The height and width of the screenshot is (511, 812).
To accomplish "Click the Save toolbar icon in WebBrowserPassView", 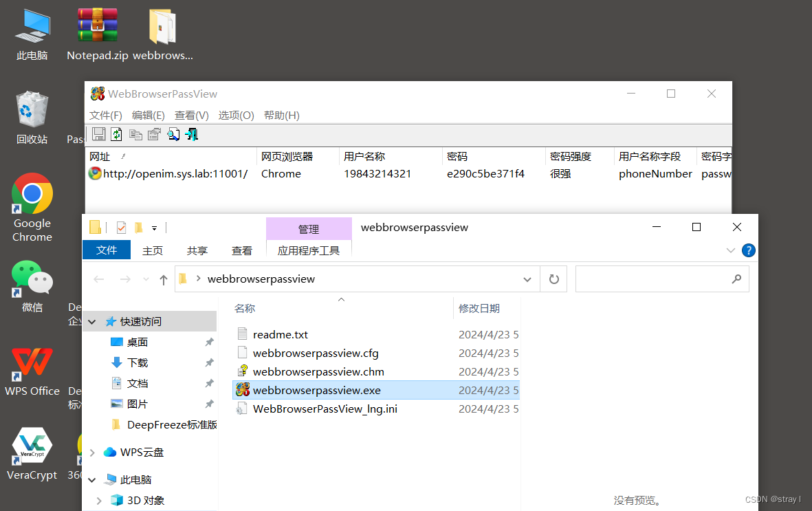I will tap(99, 134).
